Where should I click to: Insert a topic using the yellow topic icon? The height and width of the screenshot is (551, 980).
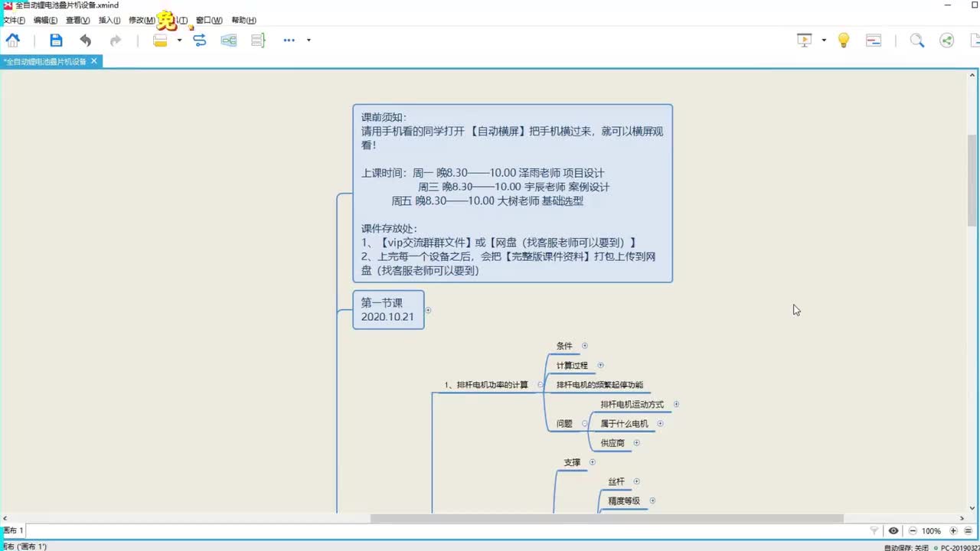[160, 41]
